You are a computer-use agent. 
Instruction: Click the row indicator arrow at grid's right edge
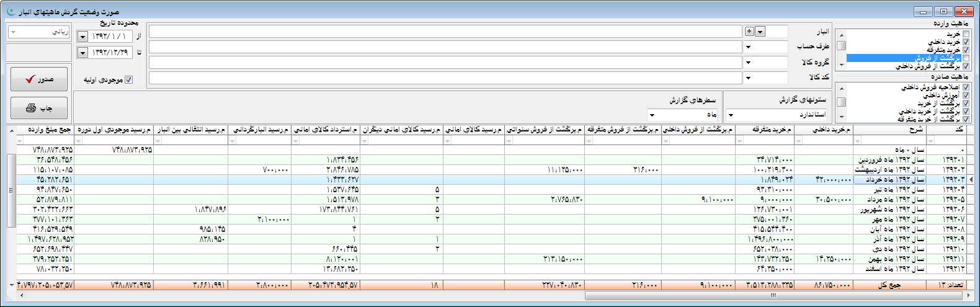pos(971,180)
